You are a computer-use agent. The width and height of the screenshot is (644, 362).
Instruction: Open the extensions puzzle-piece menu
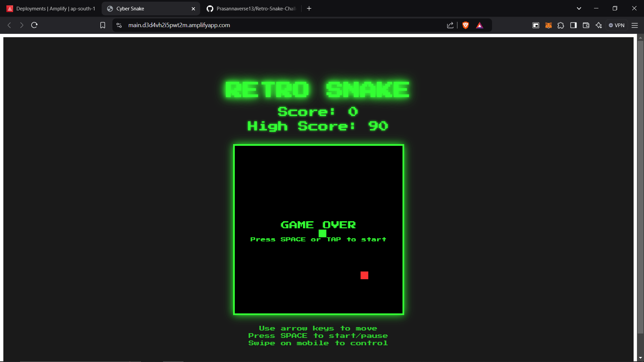tap(561, 25)
